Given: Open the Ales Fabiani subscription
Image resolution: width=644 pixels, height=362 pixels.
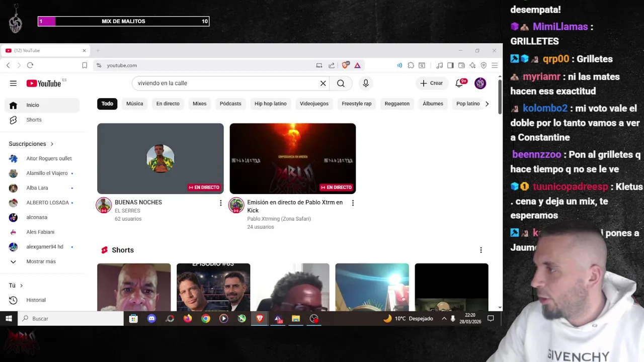Looking at the screenshot, I should [x=42, y=232].
